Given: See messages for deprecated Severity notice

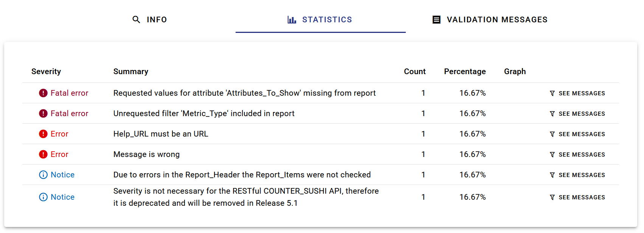Looking at the screenshot, I should (x=577, y=197).
